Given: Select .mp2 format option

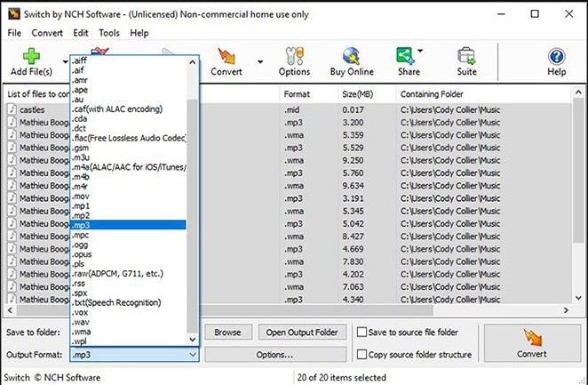Looking at the screenshot, I should pos(128,216).
